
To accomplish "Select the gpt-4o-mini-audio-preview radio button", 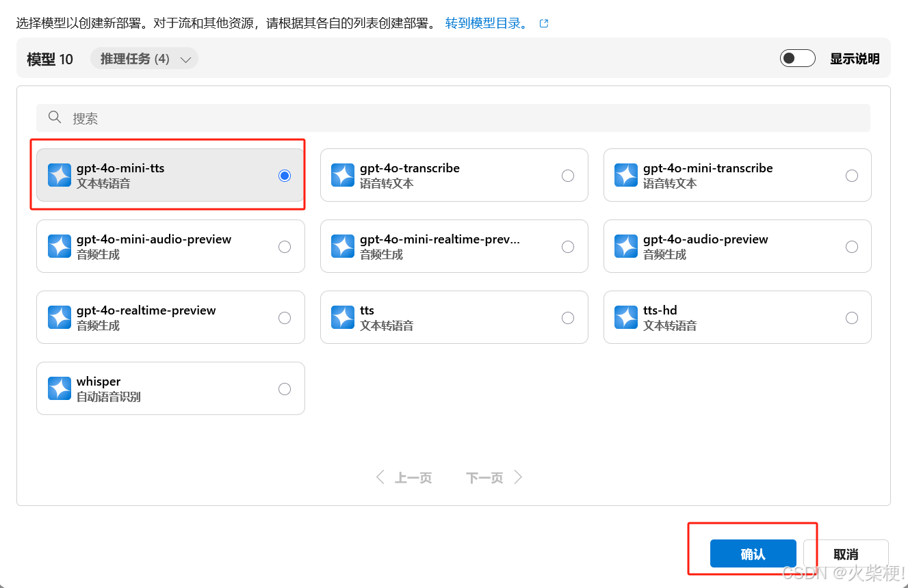I will 285,247.
